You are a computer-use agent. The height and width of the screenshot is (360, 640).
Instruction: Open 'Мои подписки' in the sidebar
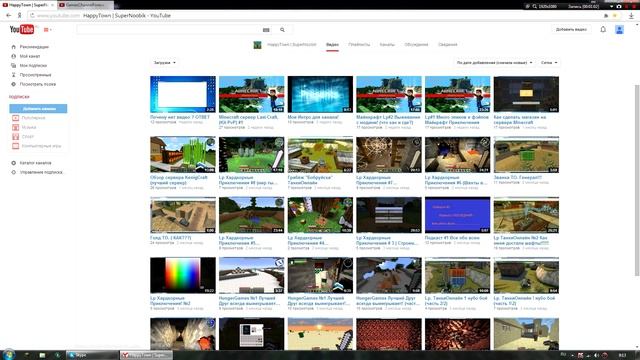pos(33,66)
